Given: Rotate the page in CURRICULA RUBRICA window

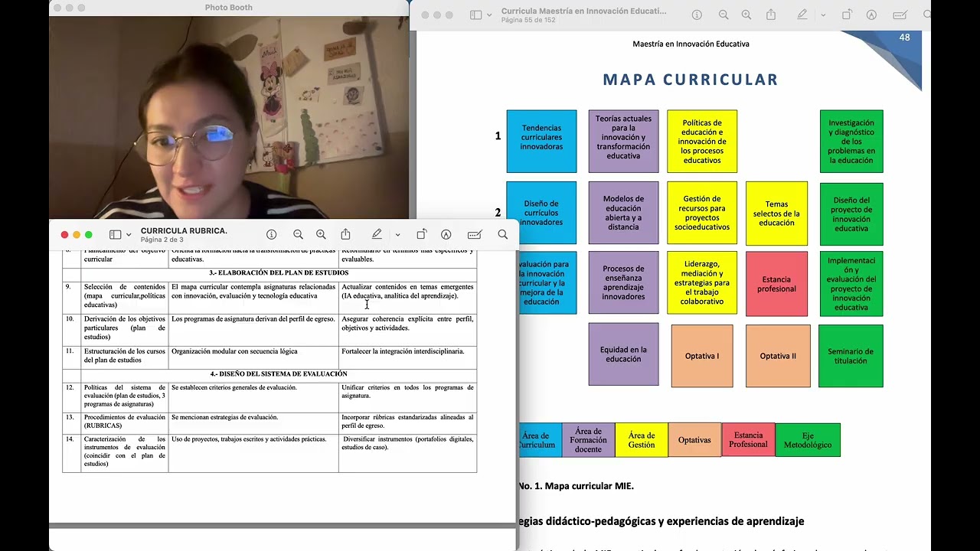Looking at the screenshot, I should point(421,234).
